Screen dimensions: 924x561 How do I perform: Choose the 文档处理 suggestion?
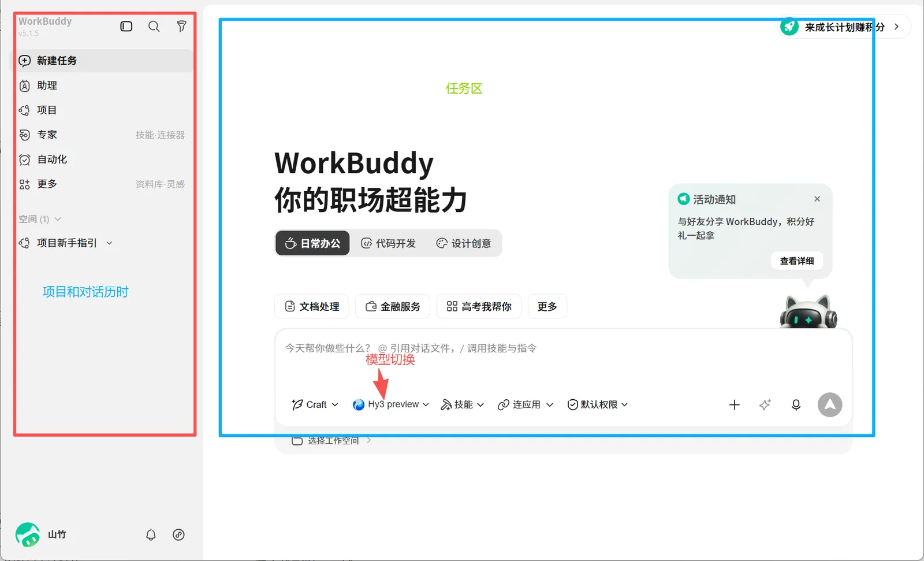pos(312,306)
